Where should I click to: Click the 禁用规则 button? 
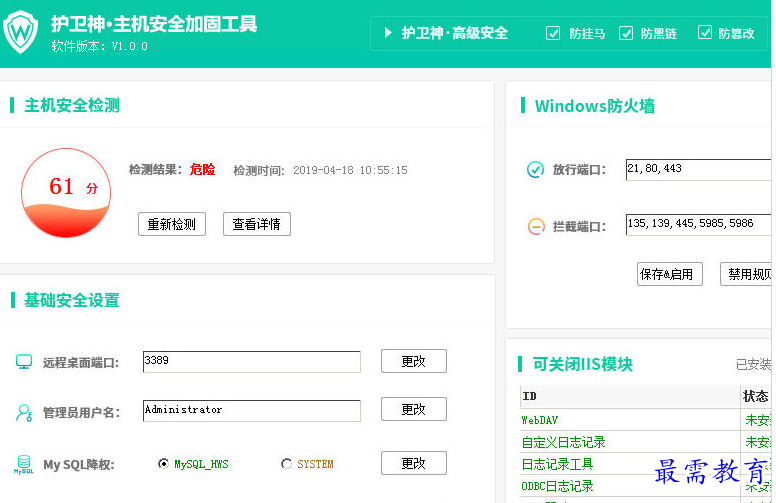point(746,274)
